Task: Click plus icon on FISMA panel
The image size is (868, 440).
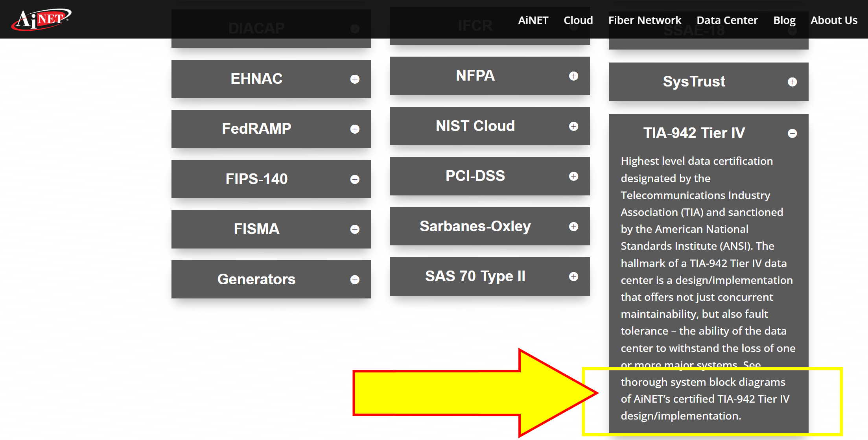Action: 355,229
